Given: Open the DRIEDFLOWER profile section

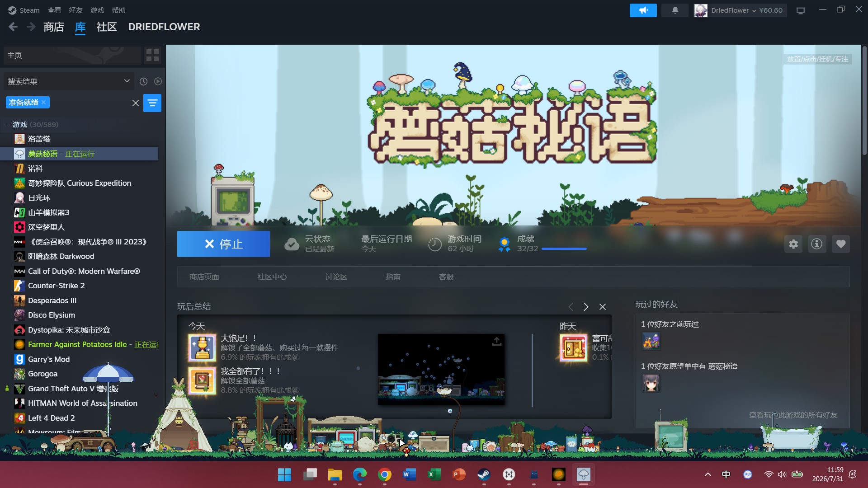Looking at the screenshot, I should tap(164, 27).
